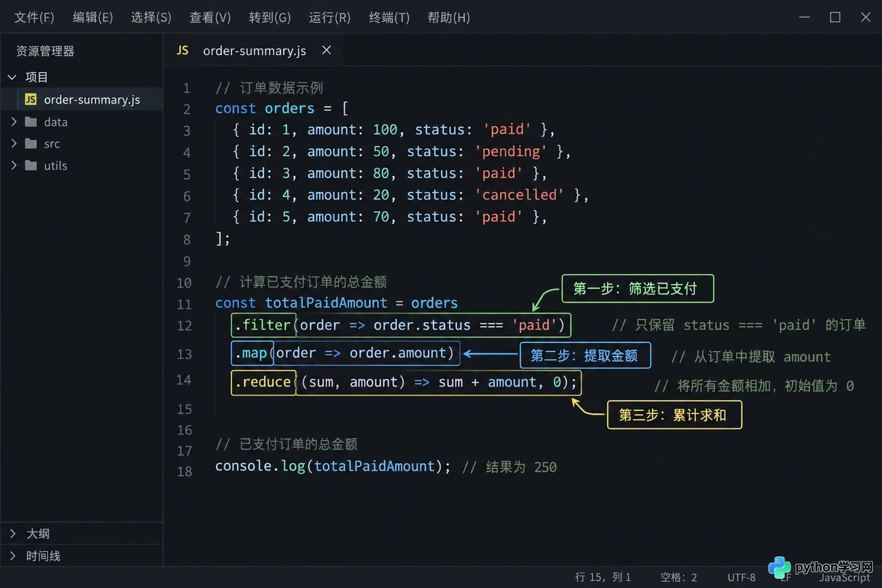The image size is (882, 588).
Task: Maximize the editor window
Action: (x=835, y=17)
